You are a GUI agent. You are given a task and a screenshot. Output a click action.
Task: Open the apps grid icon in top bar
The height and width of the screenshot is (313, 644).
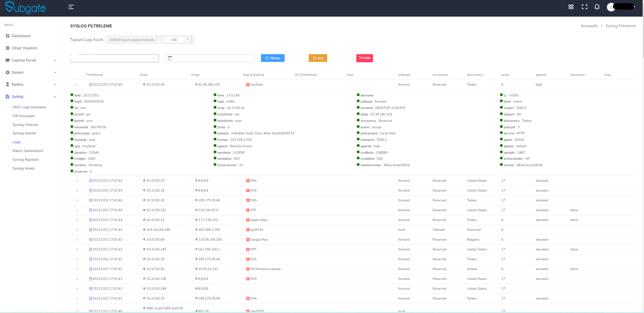(x=571, y=7)
